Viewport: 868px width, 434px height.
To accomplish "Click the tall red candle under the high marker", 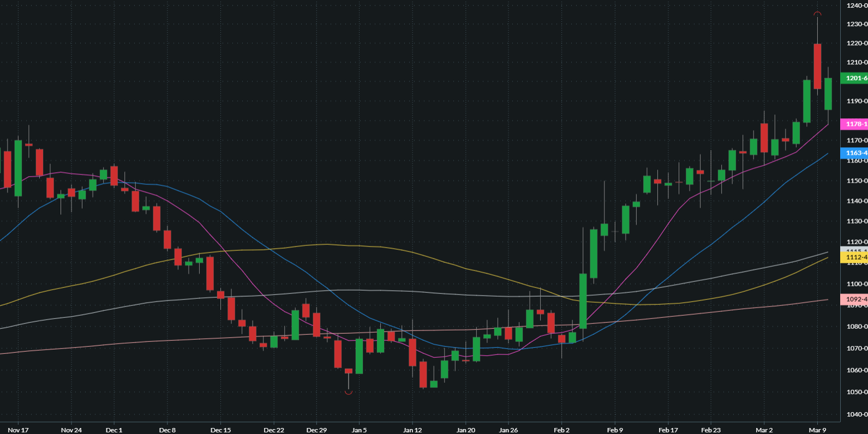I will 817,67.
